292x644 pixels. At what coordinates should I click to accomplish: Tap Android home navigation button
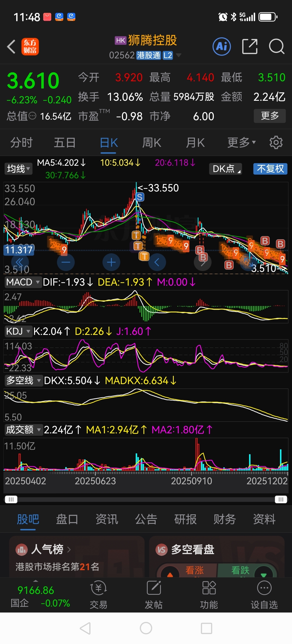click(x=146, y=628)
